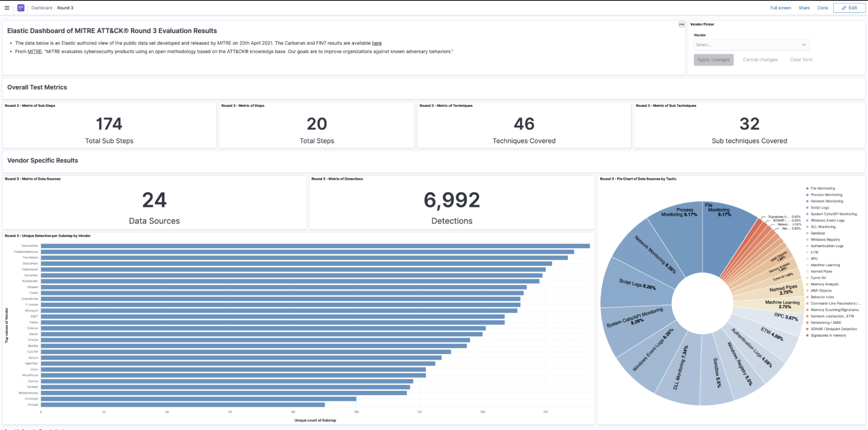The height and width of the screenshot is (430, 868).
Task: Click the Windows Event Logs legend entry
Action: (x=828, y=220)
